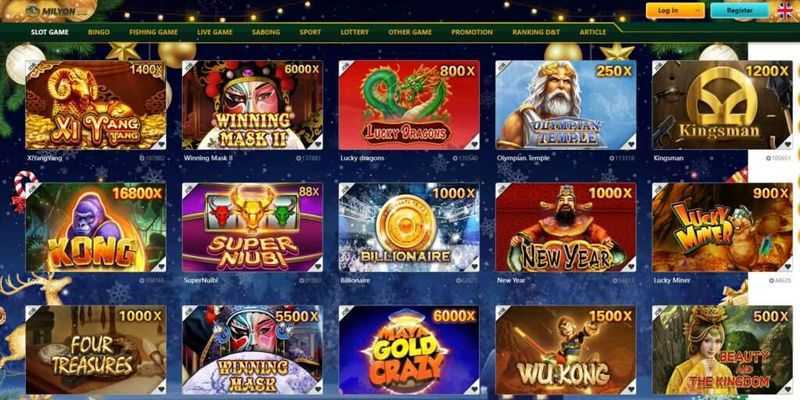Open language selector via UK flag
The width and height of the screenshot is (800, 400).
pos(785,10)
